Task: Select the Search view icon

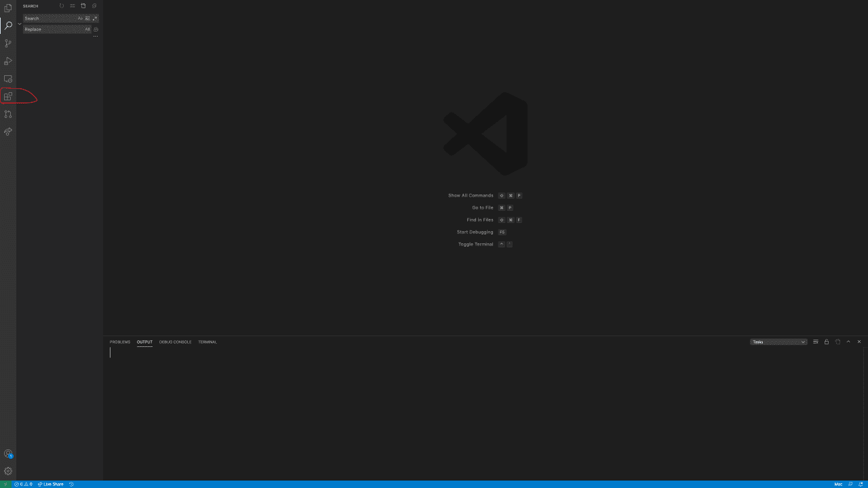Action: pos(8,26)
